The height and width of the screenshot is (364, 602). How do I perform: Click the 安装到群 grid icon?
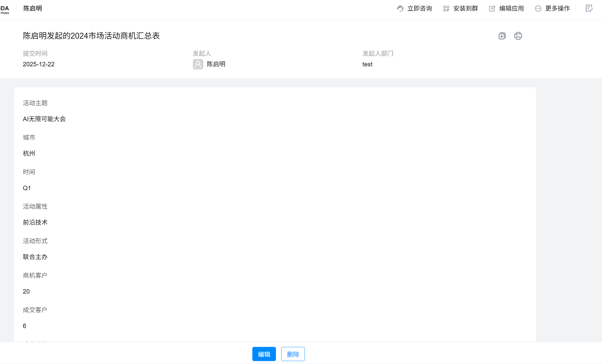[x=446, y=9]
